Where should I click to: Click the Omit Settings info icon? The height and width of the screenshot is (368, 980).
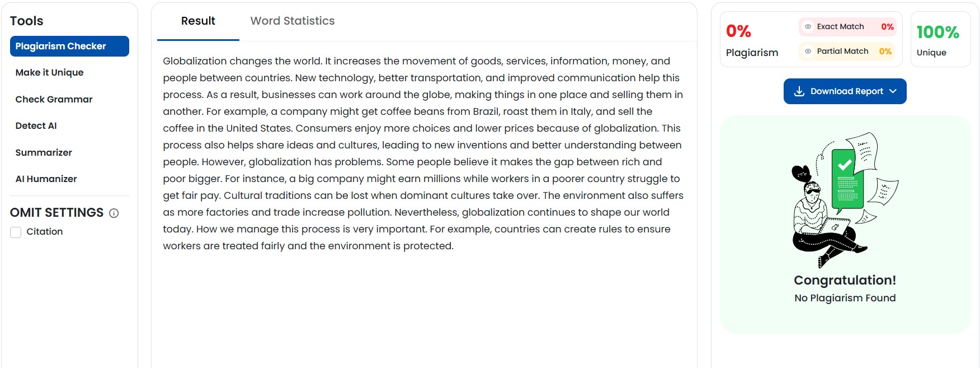(x=114, y=213)
